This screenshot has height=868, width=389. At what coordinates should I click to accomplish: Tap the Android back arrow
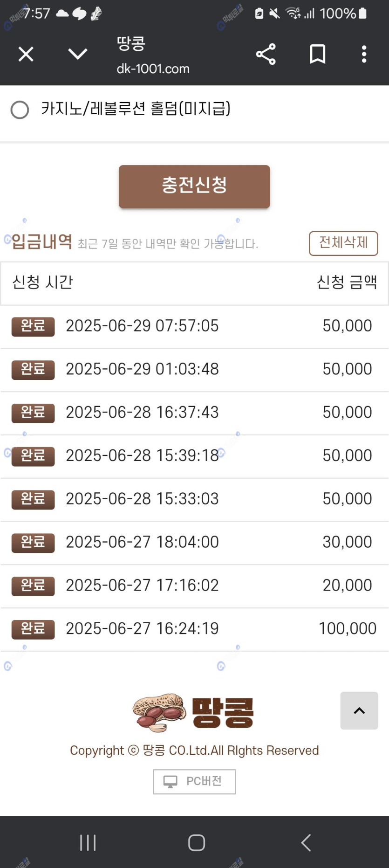306,842
